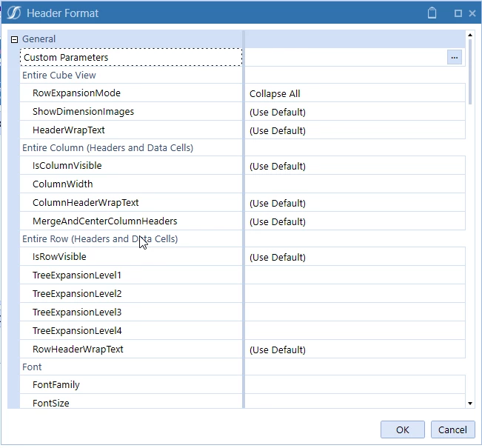
Task: Select the ColumnWidth property label
Action: coord(62,184)
